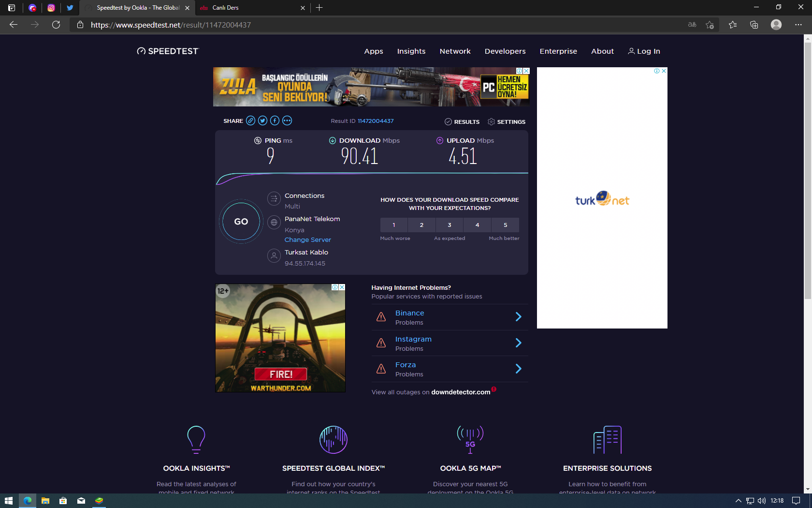Open browser Settings and more menu

click(798, 25)
